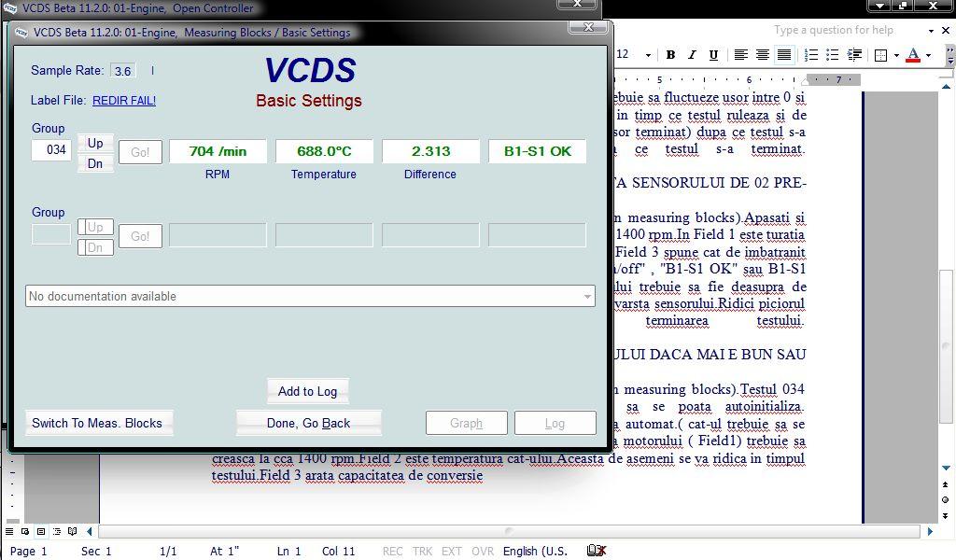956x560 pixels.
Task: Click Word horizontal scrollbar left arrow
Action: [x=90, y=531]
